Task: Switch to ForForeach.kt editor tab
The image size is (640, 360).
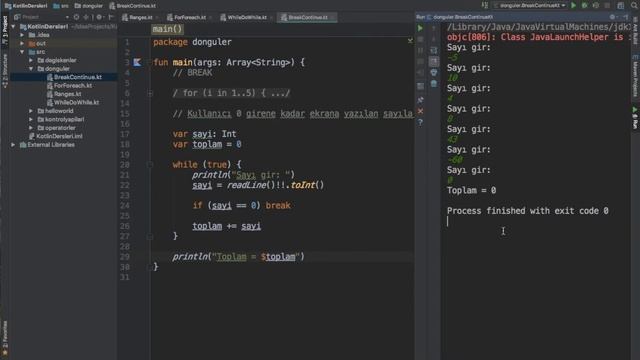Action: point(189,17)
